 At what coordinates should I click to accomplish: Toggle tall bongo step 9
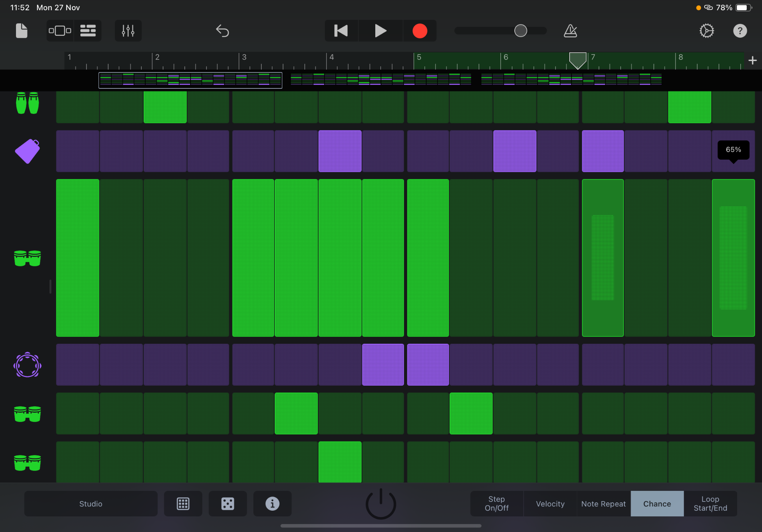428,258
